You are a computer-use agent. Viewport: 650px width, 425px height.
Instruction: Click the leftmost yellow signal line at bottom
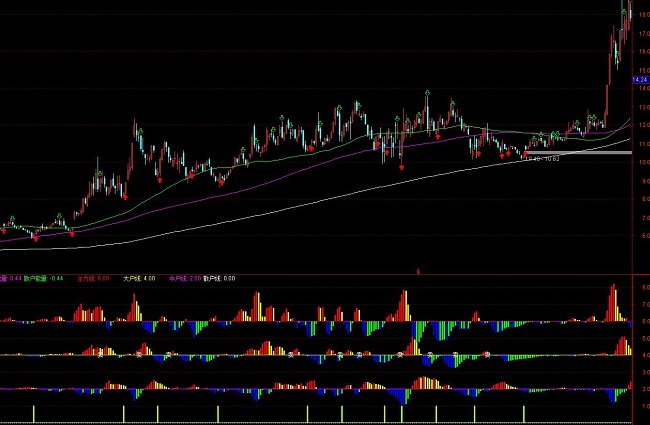(x=33, y=414)
